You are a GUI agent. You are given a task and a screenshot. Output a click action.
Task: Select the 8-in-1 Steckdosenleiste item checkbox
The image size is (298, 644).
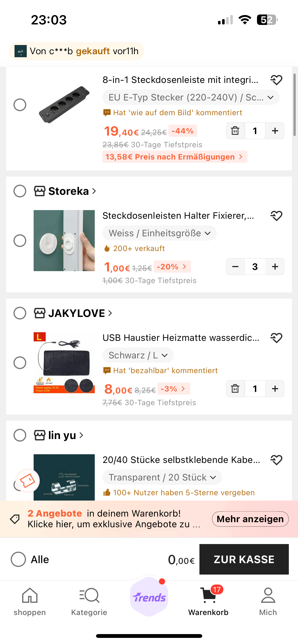tap(20, 105)
